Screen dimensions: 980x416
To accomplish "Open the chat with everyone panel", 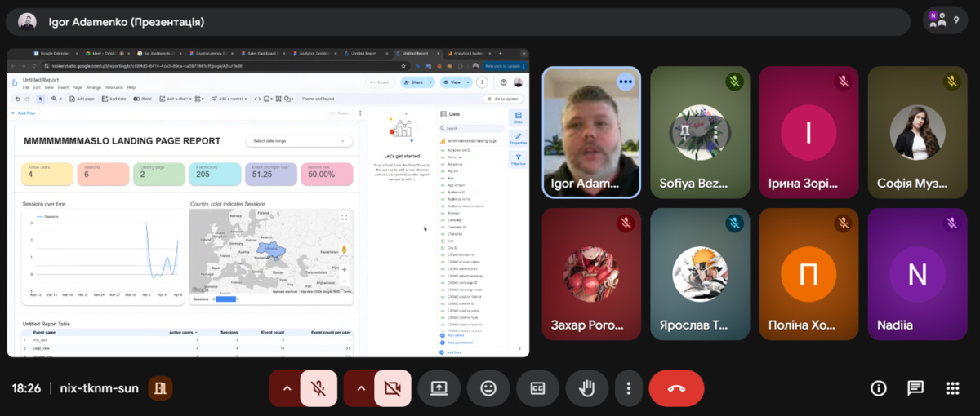I will (x=915, y=388).
